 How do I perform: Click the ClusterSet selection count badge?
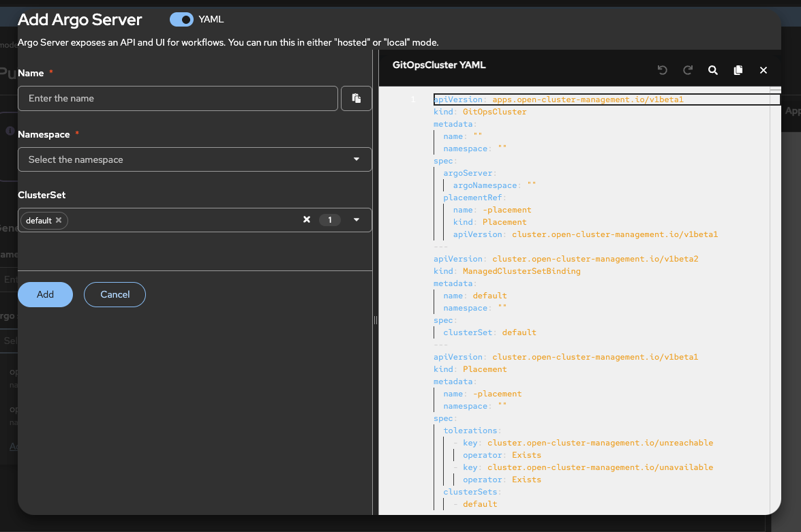tap(330, 220)
